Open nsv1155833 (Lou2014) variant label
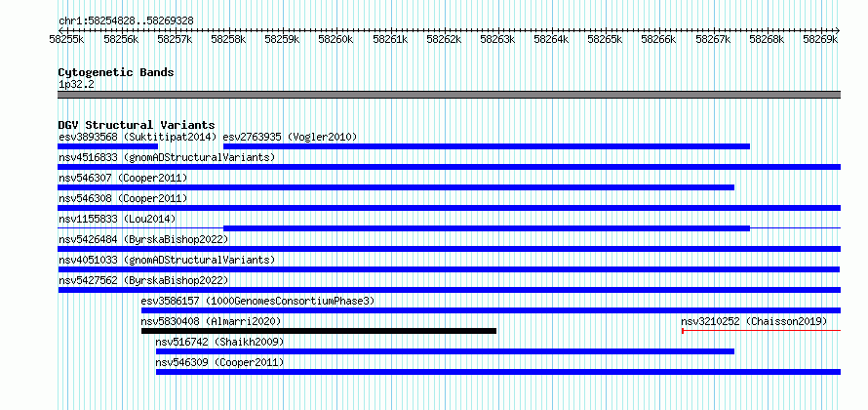Screen dimensions: 868x410 [x=117, y=219]
